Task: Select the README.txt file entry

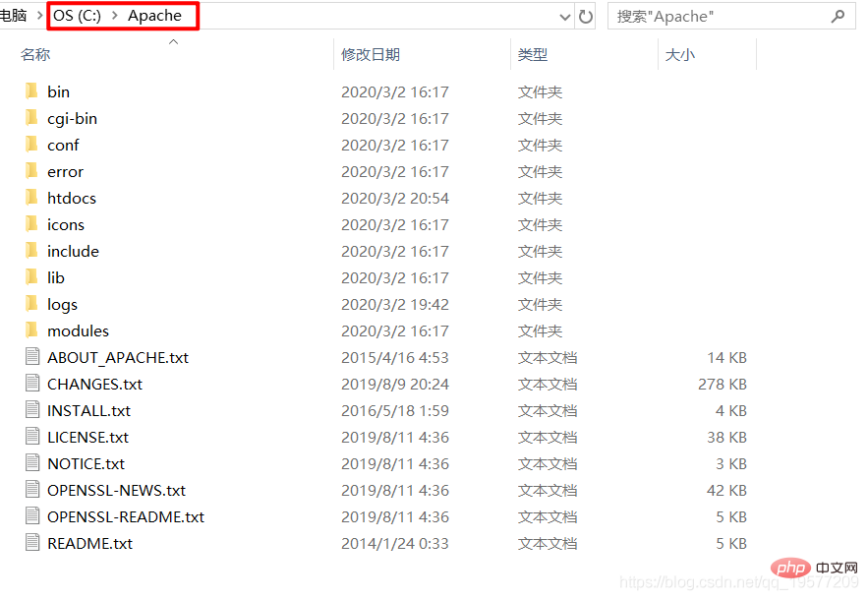Action: 89,543
